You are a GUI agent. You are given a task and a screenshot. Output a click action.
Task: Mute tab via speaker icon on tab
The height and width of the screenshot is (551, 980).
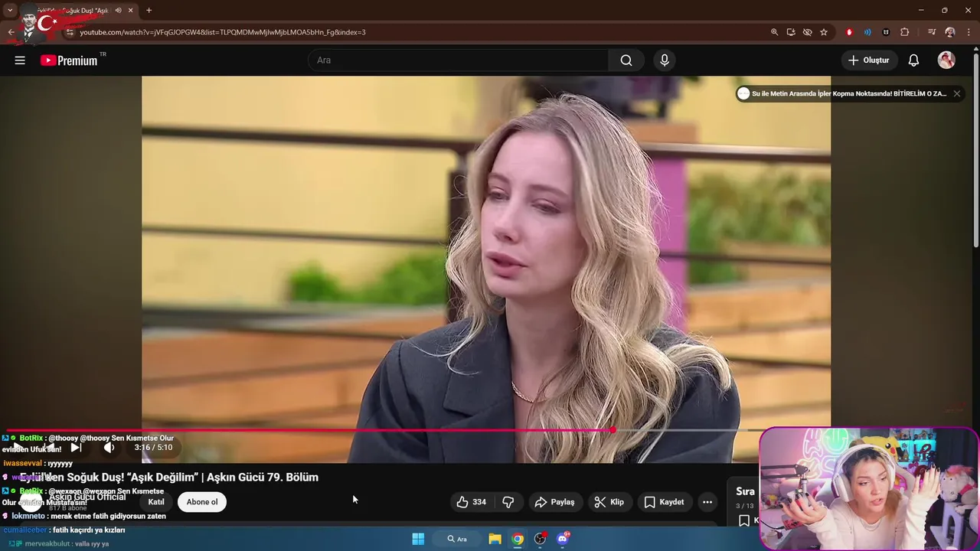tap(118, 10)
